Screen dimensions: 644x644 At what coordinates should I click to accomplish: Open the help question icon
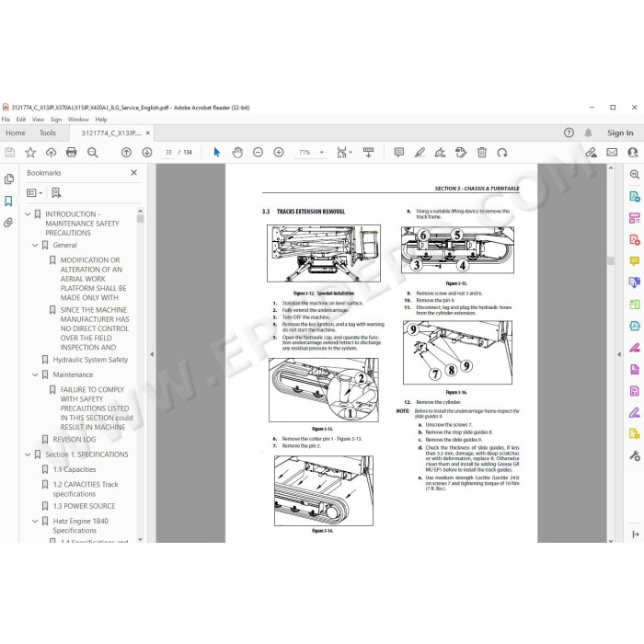[569, 132]
